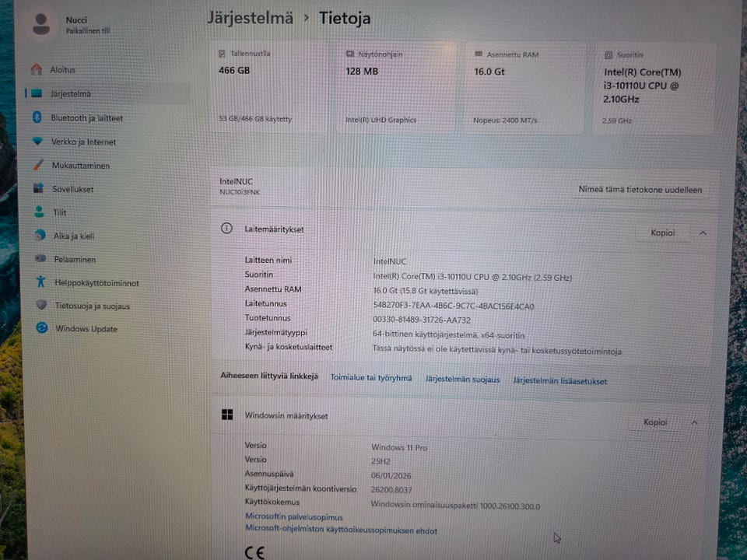Viewport: 747px width, 560px height.
Task: Click the koontiversio value 26200.8037
Action: [x=391, y=489]
